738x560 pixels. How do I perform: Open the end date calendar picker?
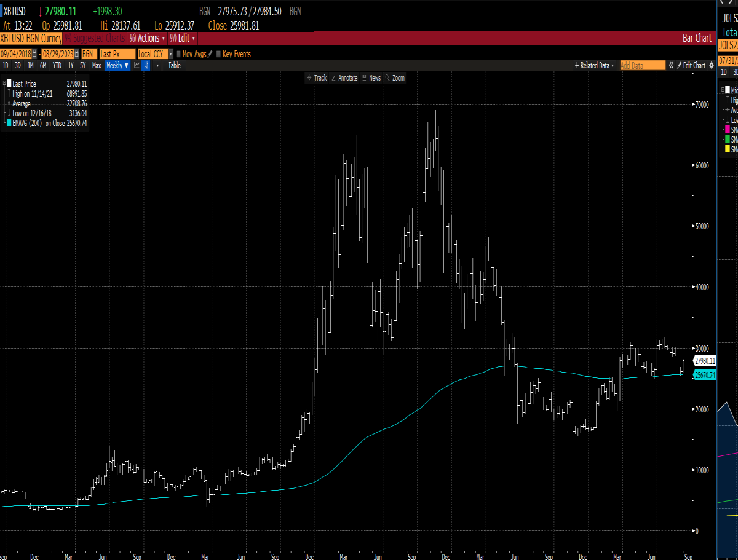(x=77, y=54)
